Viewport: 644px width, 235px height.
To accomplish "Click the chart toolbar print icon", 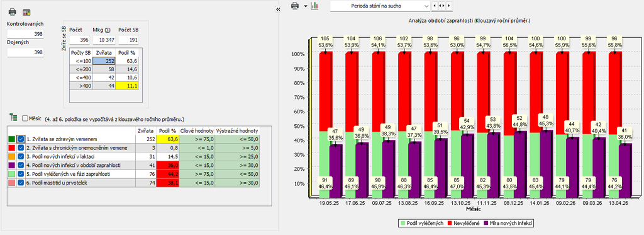I will 294,6.
